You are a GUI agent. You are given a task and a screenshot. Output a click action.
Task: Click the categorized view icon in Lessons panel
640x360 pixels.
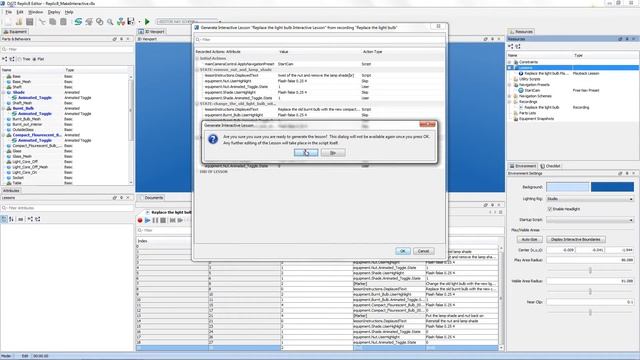(x=4, y=219)
